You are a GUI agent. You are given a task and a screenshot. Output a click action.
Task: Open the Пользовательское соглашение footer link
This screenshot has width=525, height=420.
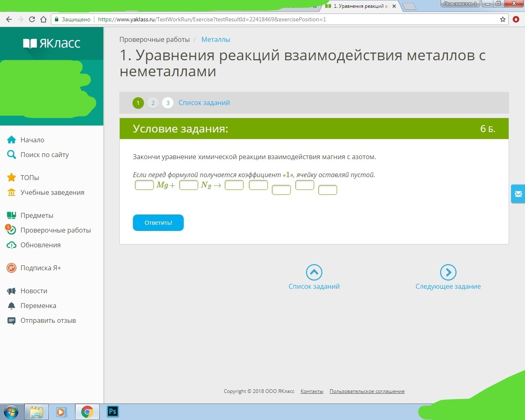click(x=367, y=391)
